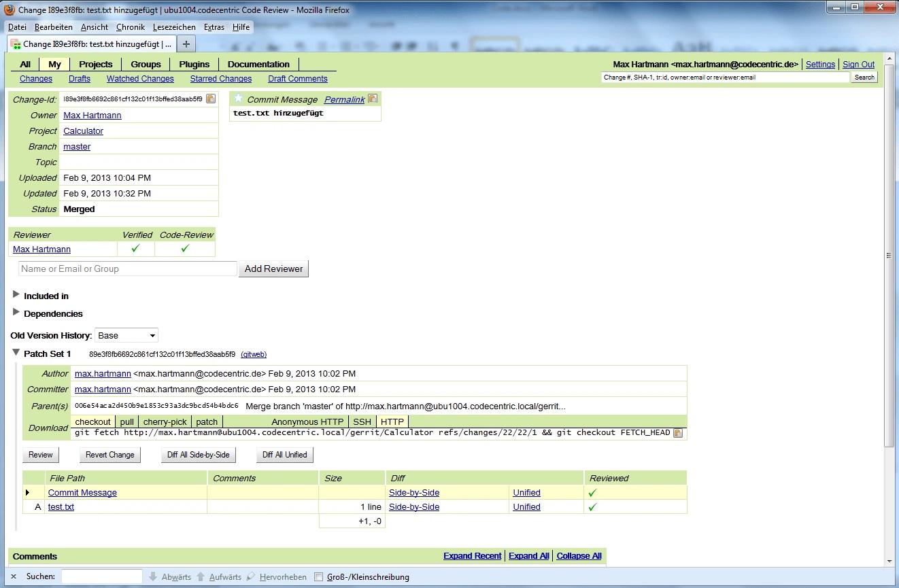Screen dimensions: 899x588
Task: Open the Lesezeichen menu
Action: click(174, 27)
